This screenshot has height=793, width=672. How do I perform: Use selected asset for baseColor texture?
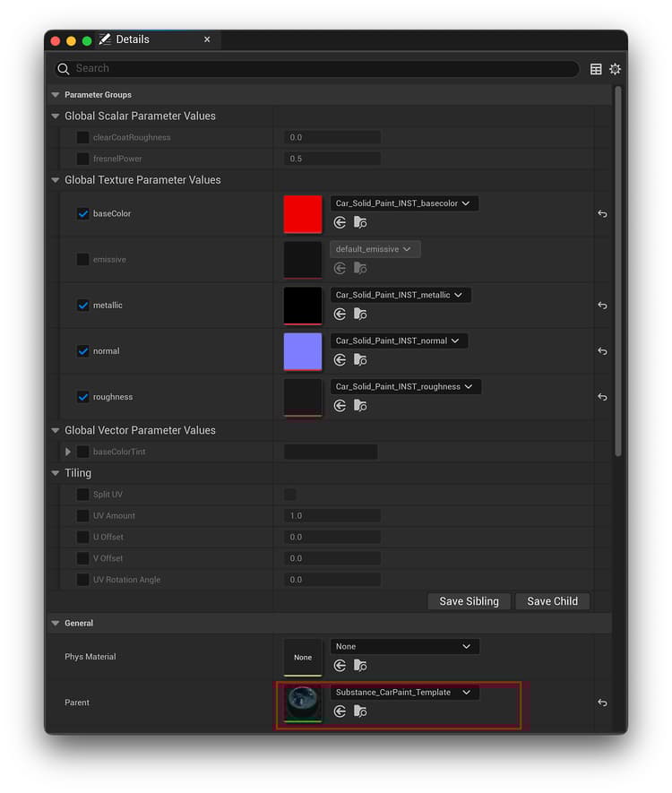point(340,222)
